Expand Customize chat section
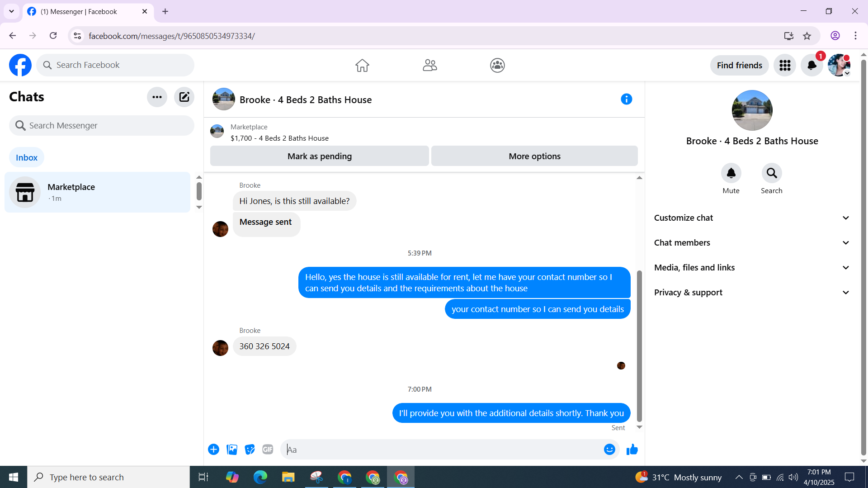868x488 pixels. [x=752, y=218]
